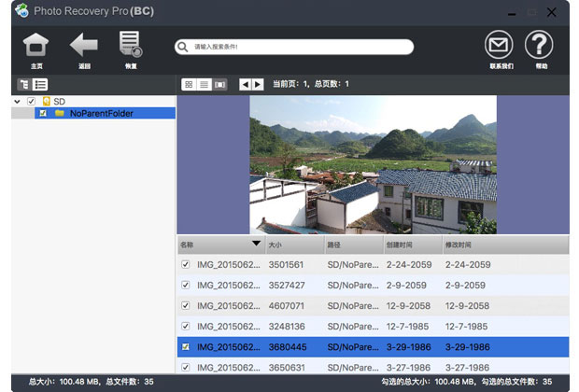Click selected files count 35 status text
Screen dimensions: 579x392
tap(517, 382)
